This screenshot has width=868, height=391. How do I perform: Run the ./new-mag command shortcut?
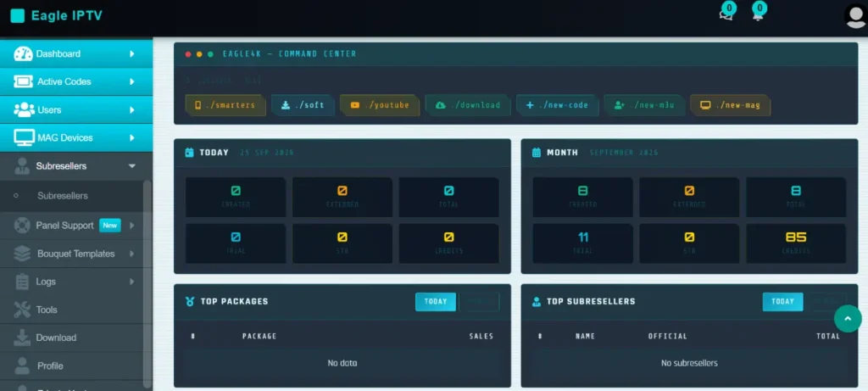pyautogui.click(x=731, y=104)
